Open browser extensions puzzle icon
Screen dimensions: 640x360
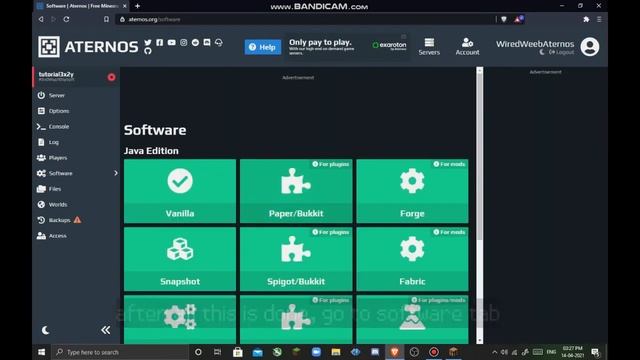point(586,19)
